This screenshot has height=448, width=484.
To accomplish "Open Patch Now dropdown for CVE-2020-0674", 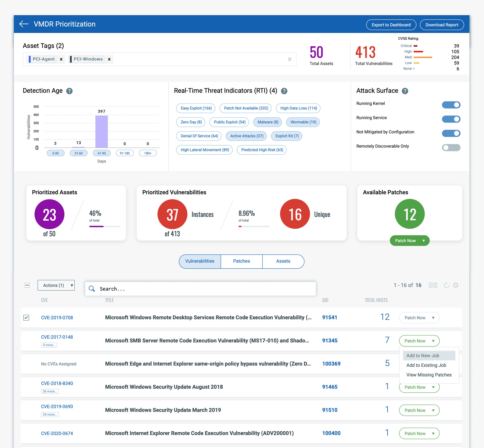I will pyautogui.click(x=433, y=433).
